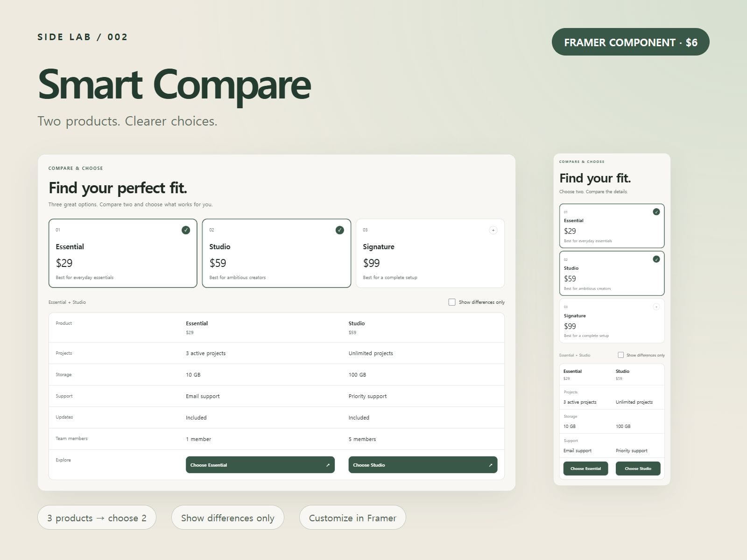Screen dimensions: 747x560
Task: Click the '10 GB' storage cell in desktop table
Action: click(193, 375)
